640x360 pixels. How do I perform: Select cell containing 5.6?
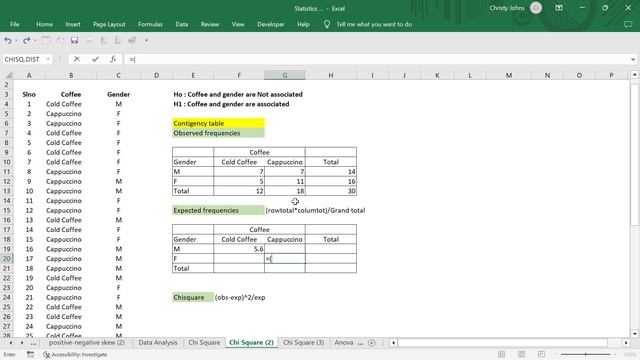(239, 249)
